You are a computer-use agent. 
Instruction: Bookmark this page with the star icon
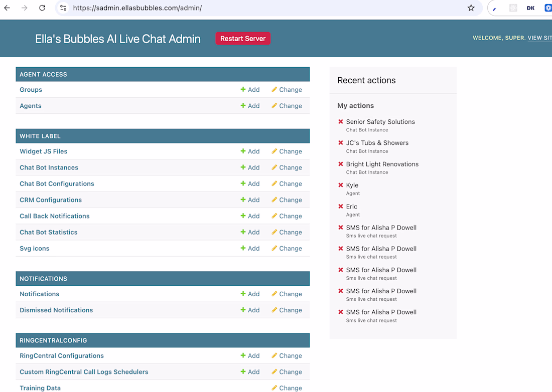[x=471, y=8]
